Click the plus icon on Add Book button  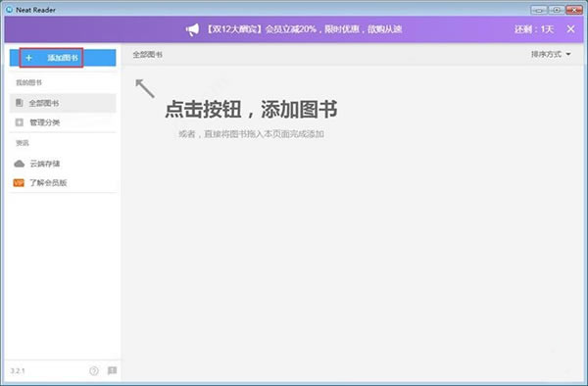pyautogui.click(x=28, y=58)
